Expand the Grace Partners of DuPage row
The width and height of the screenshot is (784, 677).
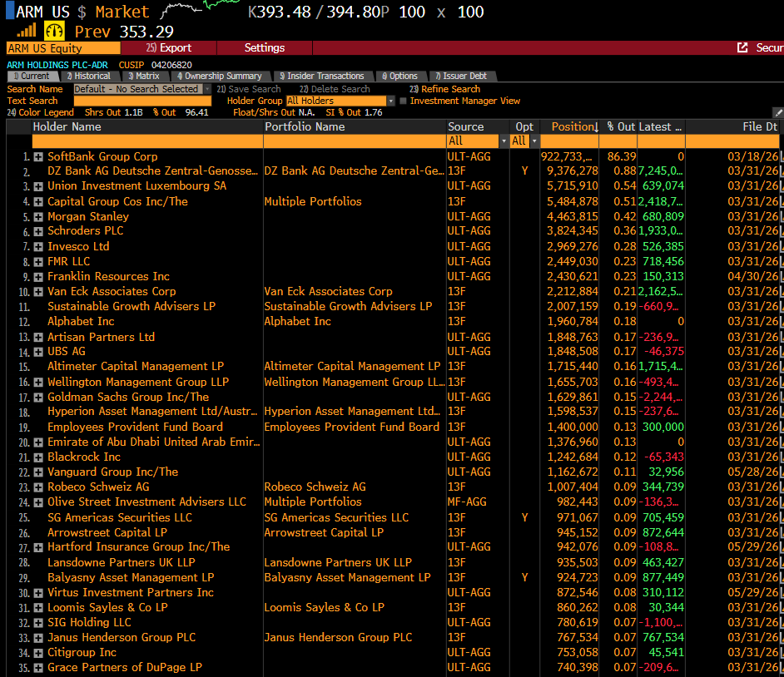tap(38, 668)
